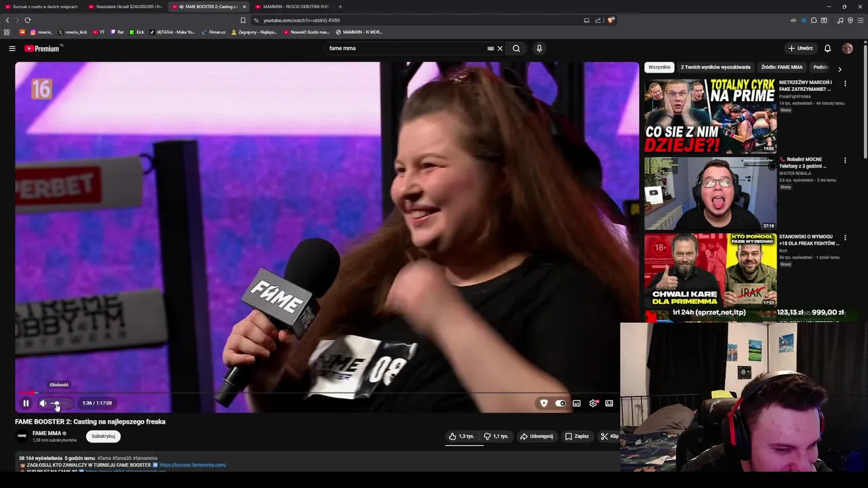Reload the page with the refresh icon
868x488 pixels.
pos(27,20)
